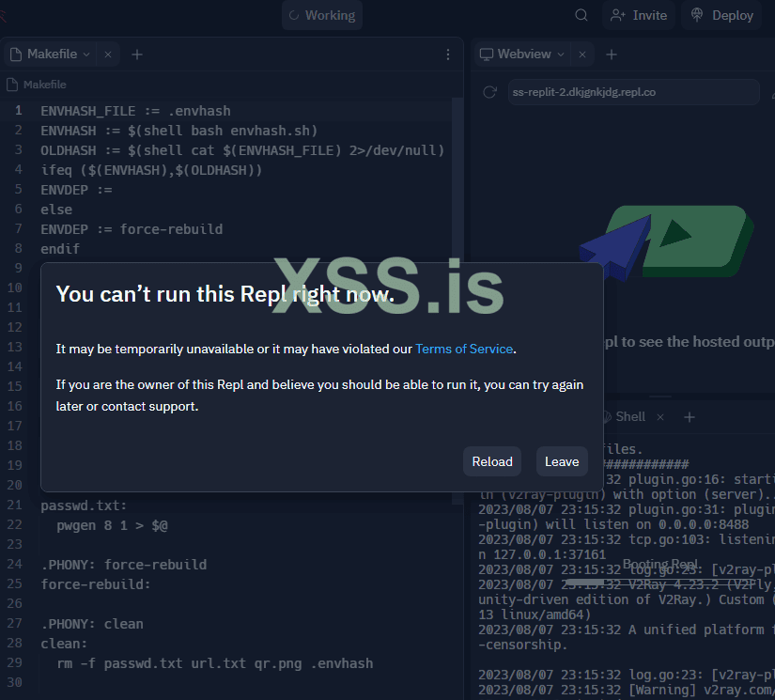Click the line 'ENVHASH := $(shell bash envhash.sh)'
Viewport: 775px width, 700px height.
(178, 131)
